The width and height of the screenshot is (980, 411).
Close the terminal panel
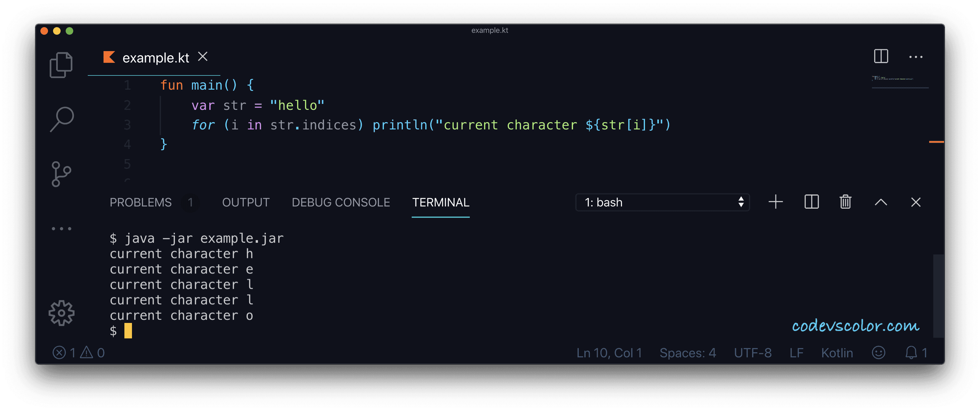(916, 202)
